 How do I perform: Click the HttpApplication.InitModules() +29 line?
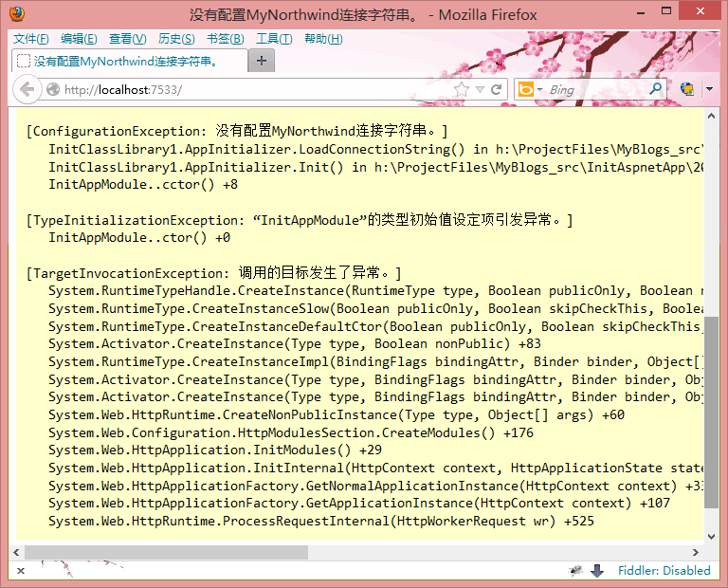tap(215, 450)
